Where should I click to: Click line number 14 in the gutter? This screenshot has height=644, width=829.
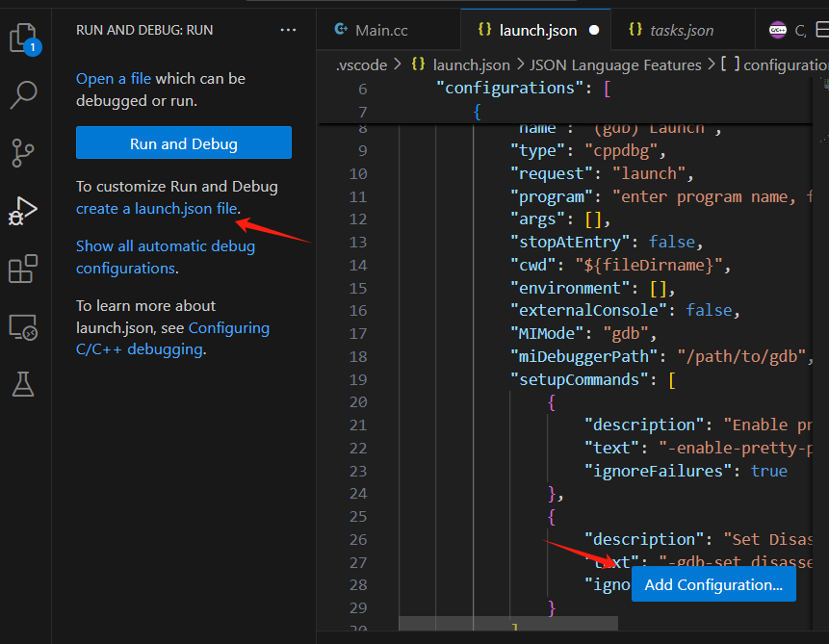coord(358,265)
